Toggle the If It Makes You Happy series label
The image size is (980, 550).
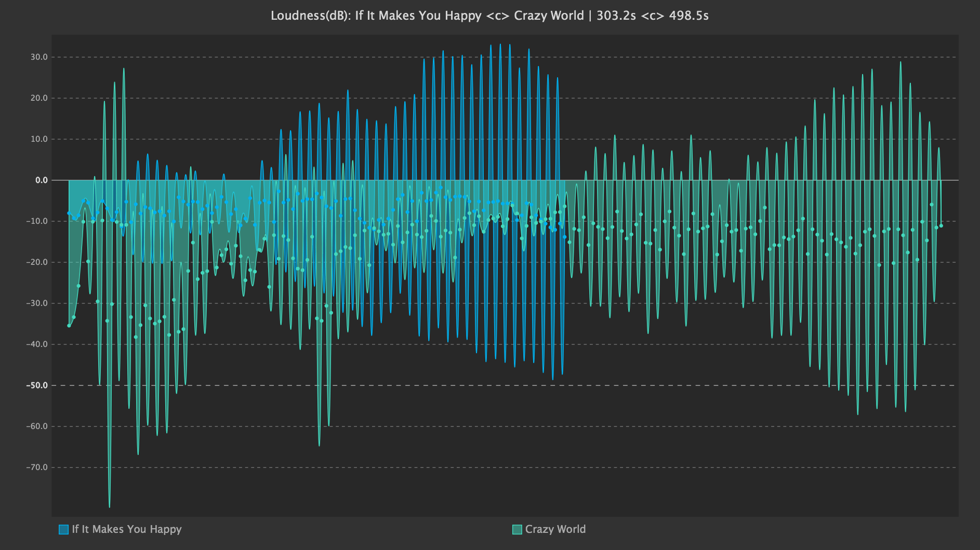pos(127,529)
